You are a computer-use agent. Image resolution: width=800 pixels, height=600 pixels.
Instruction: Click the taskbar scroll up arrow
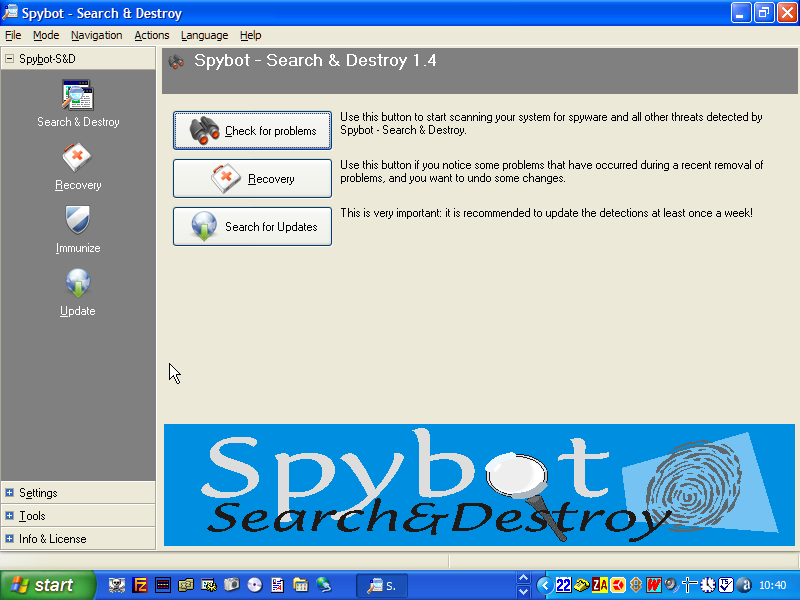(523, 578)
